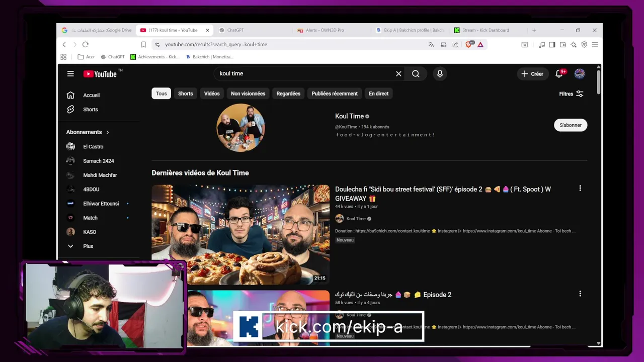The width and height of the screenshot is (644, 362).
Task: Open the Brave Shields lion icon
Action: pos(469,44)
